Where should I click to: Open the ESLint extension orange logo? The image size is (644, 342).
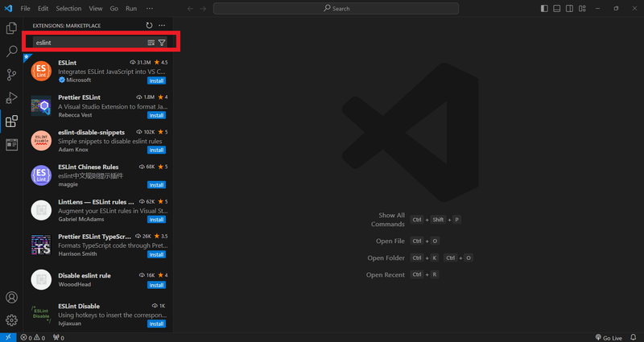(x=41, y=71)
